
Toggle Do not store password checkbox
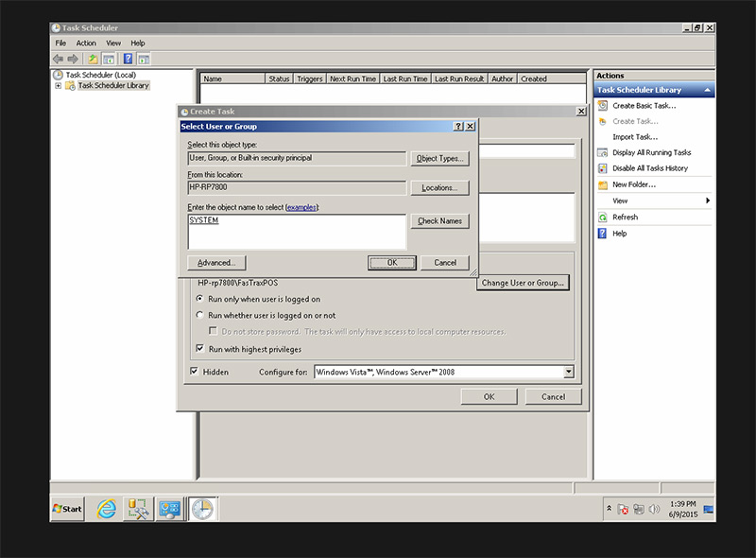click(213, 331)
